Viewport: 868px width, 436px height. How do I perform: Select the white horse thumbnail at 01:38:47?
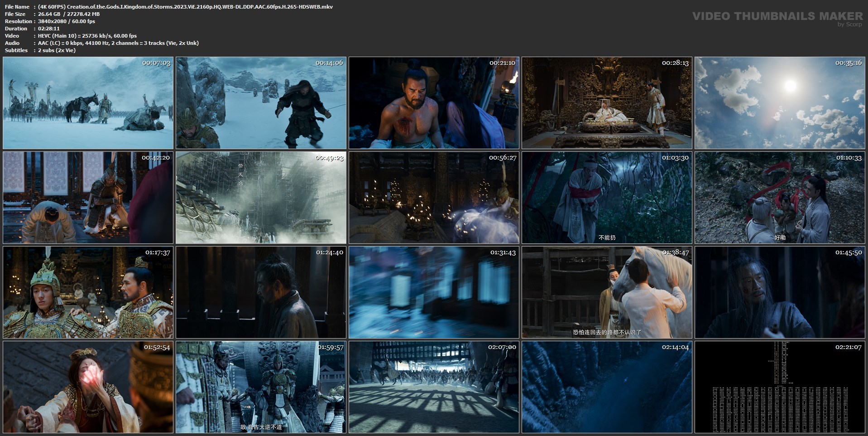607,292
